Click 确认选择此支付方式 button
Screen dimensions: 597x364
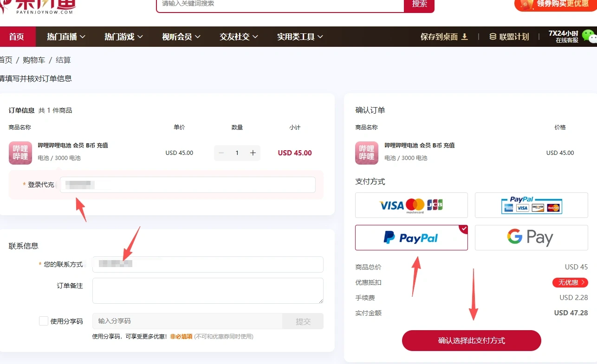pyautogui.click(x=471, y=340)
